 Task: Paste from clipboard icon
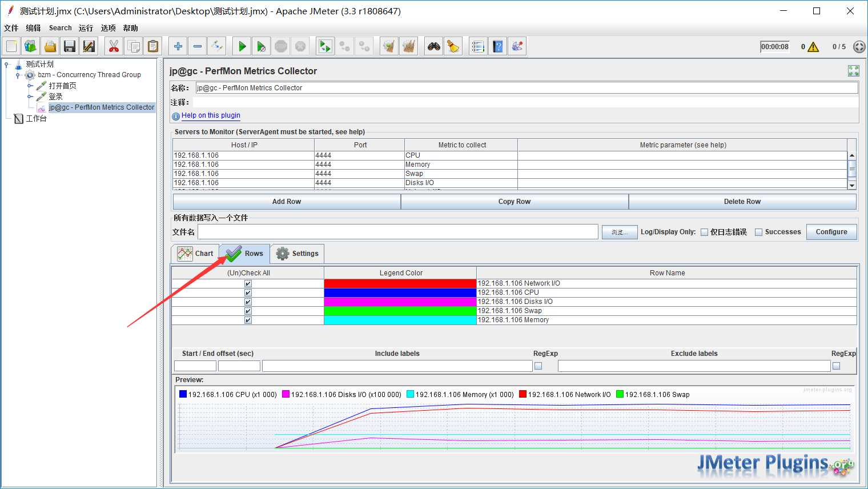click(153, 46)
